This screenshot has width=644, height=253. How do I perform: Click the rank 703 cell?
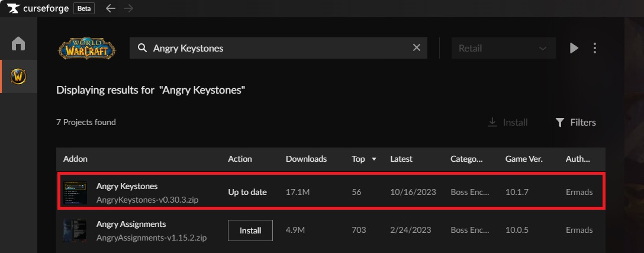(x=359, y=230)
